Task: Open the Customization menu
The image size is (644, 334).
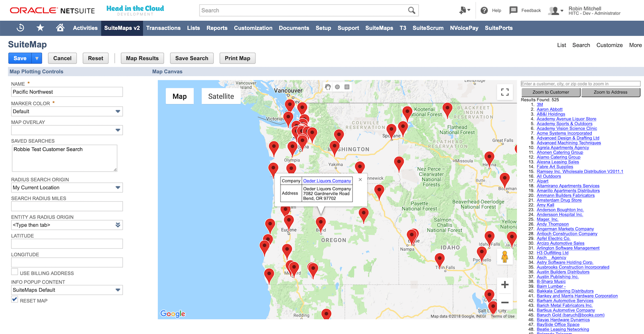Action: 253,28
